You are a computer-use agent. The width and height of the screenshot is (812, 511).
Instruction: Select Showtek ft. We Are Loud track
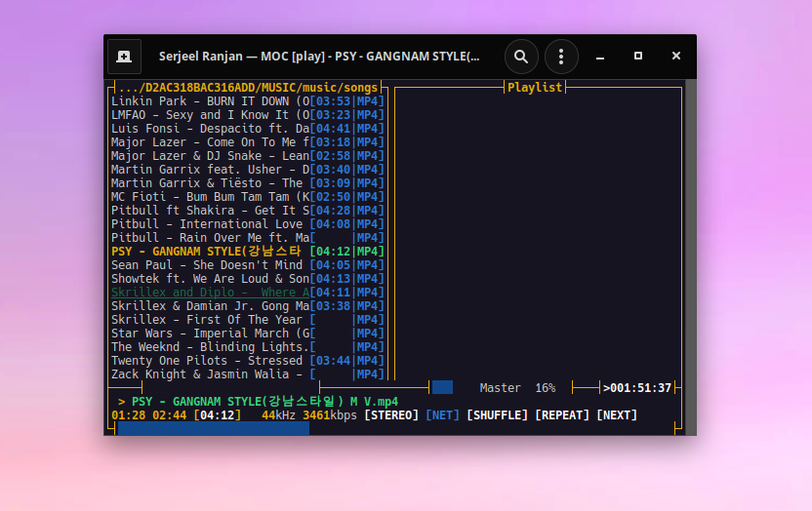pyautogui.click(x=248, y=279)
